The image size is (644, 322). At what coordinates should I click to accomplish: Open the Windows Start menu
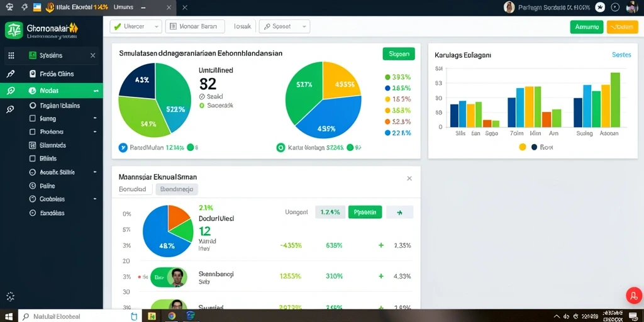coord(9,317)
